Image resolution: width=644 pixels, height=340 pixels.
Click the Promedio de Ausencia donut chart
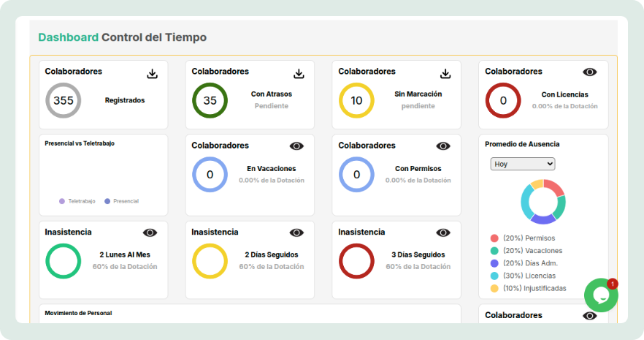(x=543, y=201)
